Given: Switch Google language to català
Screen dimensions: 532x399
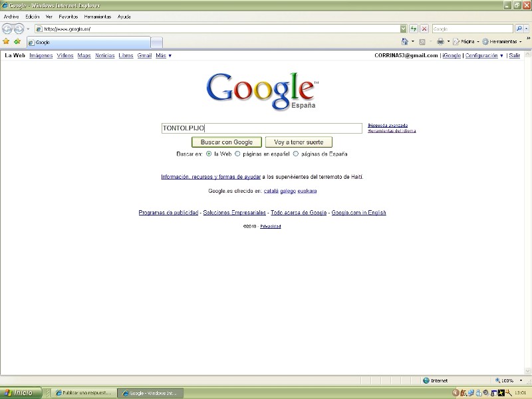Looking at the screenshot, I should coord(271,191).
